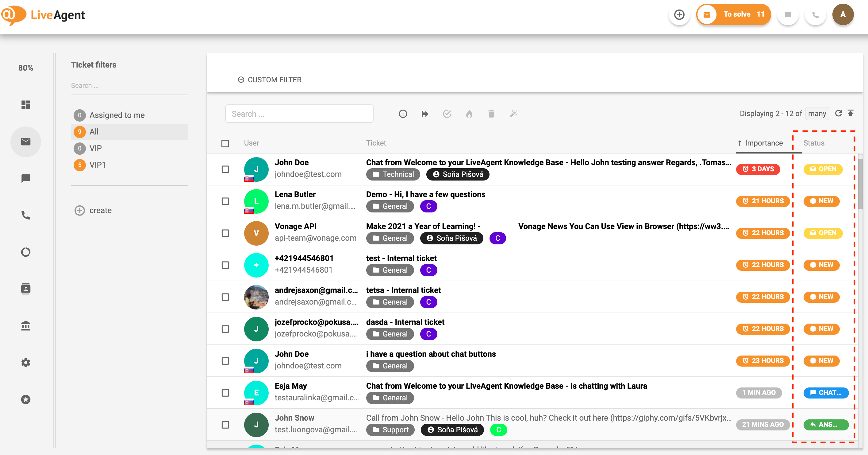Toggle the select-all tickets checkbox

pos(225,144)
